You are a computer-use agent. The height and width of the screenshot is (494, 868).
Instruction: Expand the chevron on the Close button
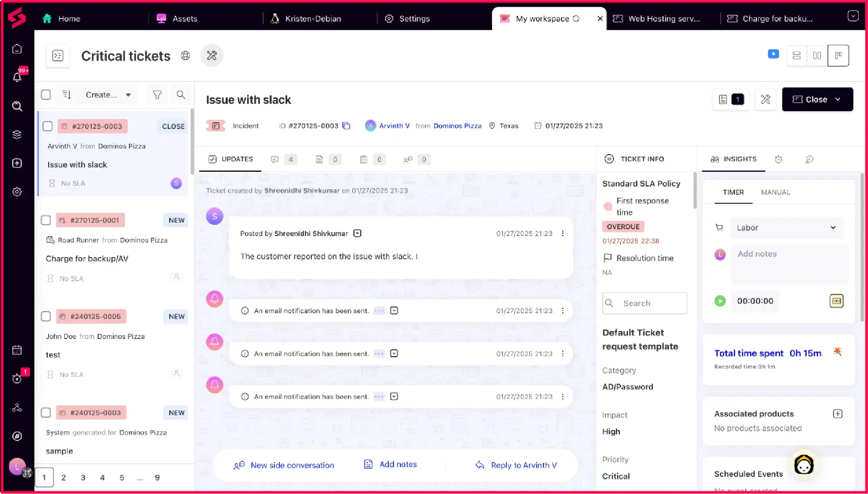[837, 99]
